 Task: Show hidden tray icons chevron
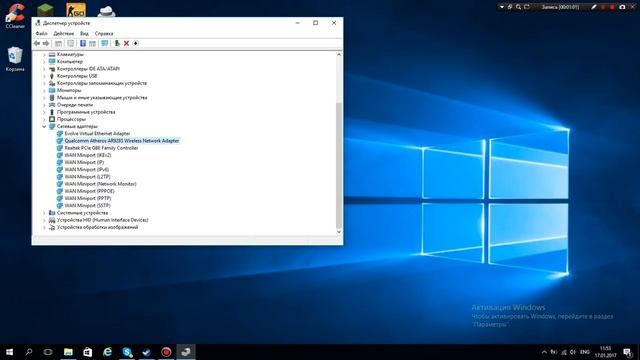pyautogui.click(x=544, y=352)
